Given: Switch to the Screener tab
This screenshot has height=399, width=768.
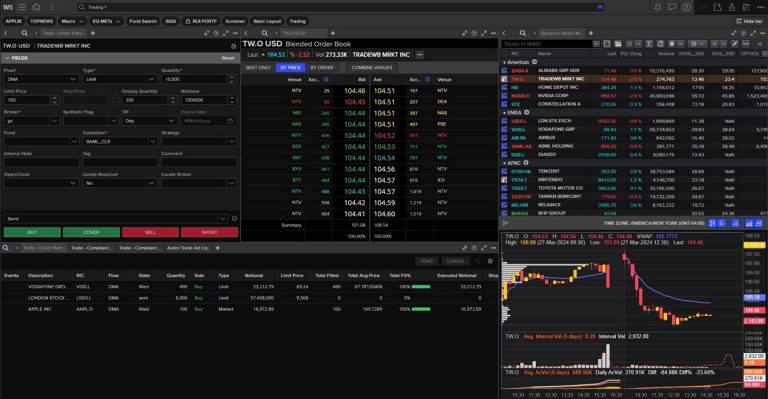Looking at the screenshot, I should (x=235, y=21).
